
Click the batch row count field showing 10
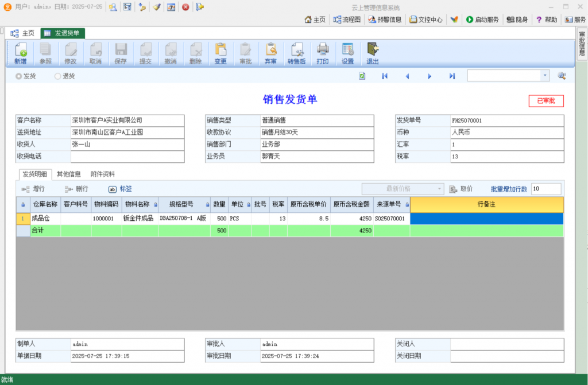546,189
